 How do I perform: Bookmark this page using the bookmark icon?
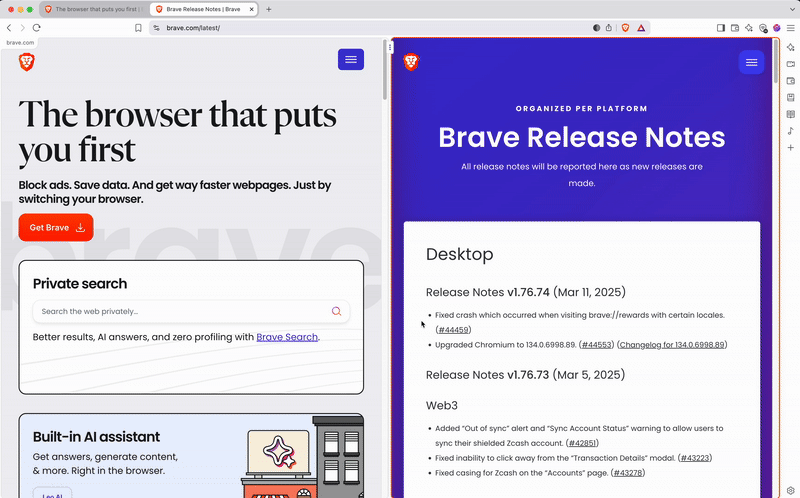coord(138,28)
